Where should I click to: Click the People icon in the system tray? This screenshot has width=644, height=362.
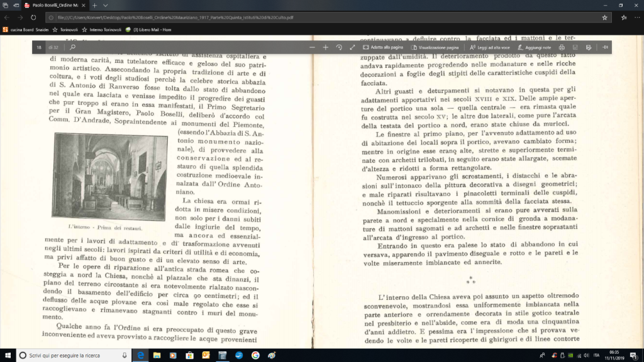tap(542, 356)
